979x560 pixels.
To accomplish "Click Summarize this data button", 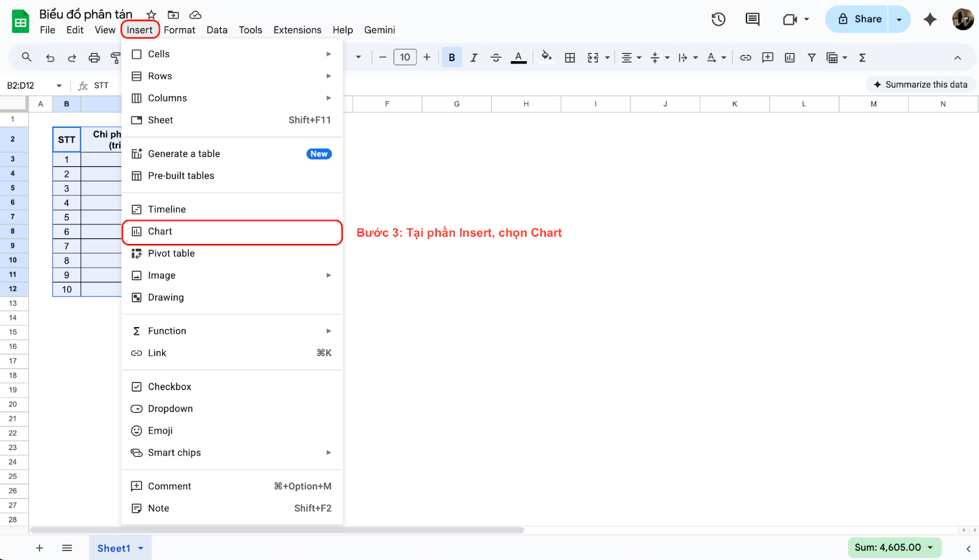I will [x=920, y=84].
